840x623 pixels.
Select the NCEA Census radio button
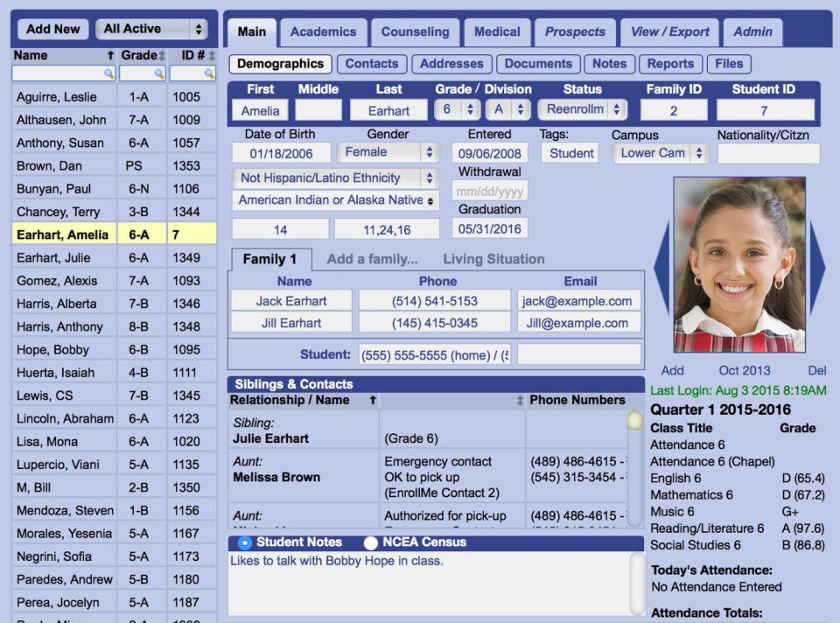click(371, 542)
